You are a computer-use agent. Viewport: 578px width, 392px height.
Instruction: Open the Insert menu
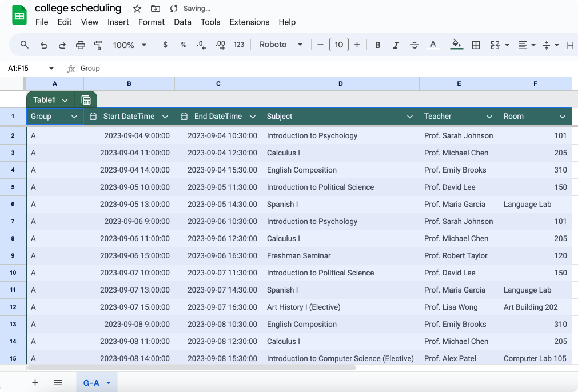[x=118, y=22]
